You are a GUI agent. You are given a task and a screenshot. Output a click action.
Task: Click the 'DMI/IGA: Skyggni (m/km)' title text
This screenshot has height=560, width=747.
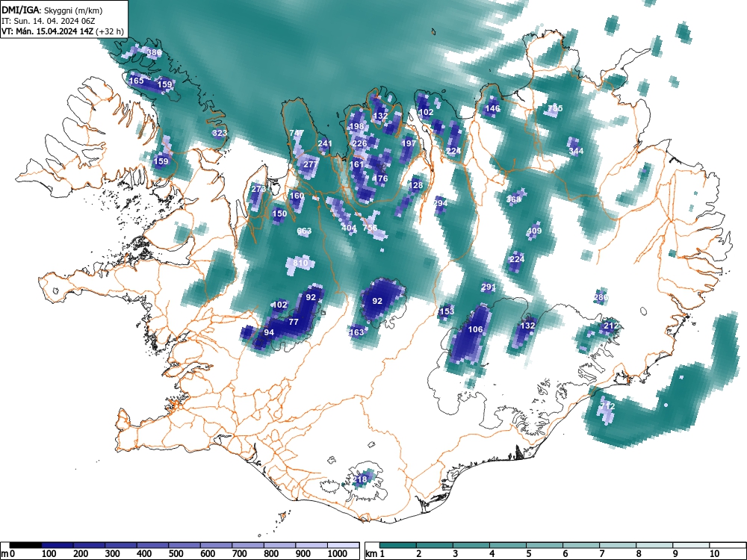52,10
